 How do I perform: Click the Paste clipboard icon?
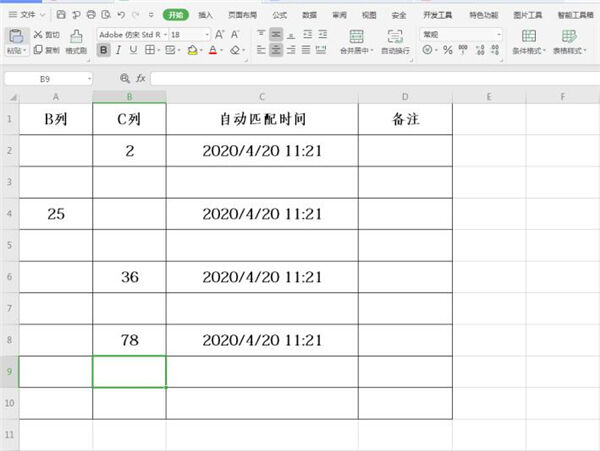16,36
